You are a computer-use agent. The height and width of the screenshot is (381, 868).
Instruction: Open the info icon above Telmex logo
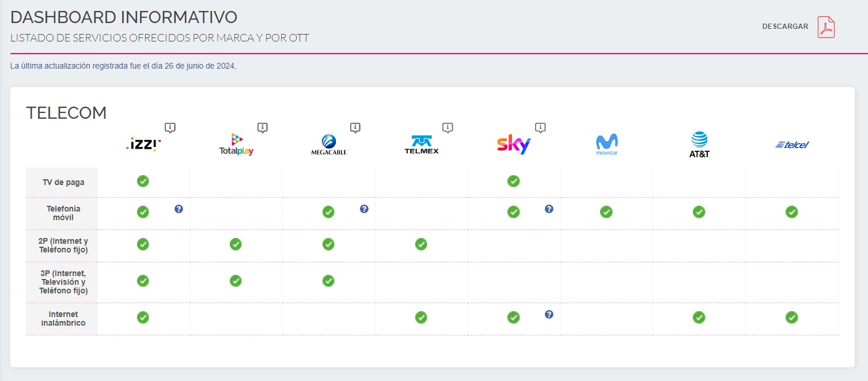(x=448, y=127)
